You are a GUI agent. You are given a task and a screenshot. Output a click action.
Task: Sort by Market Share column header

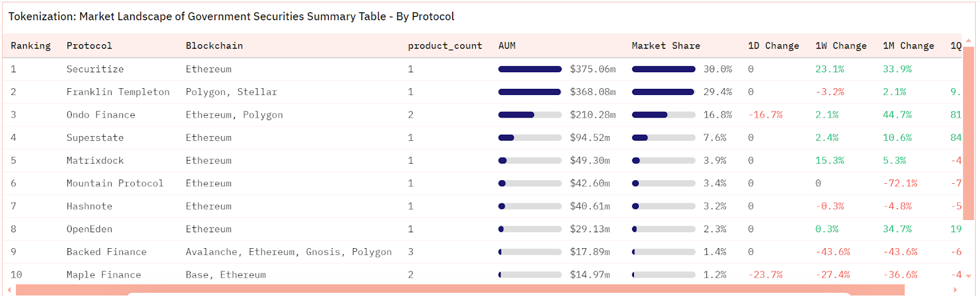click(x=666, y=46)
